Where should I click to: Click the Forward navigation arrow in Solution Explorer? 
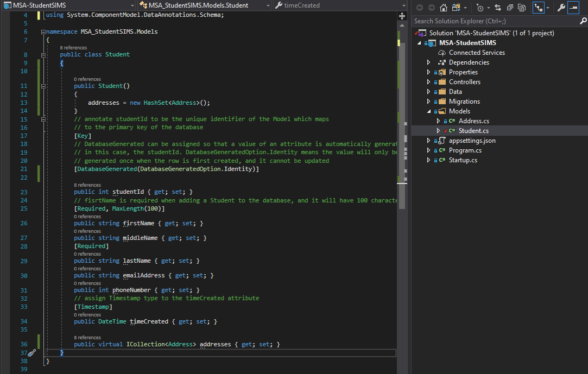pos(432,8)
